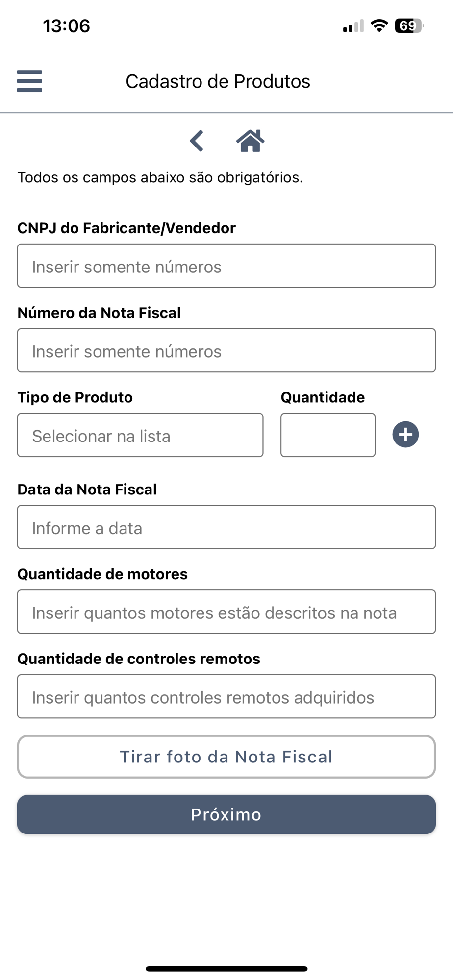Open the Tipo de Produto list

point(140,435)
